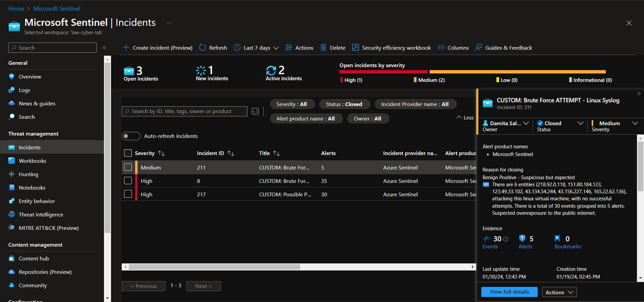644x302 pixels.
Task: Click the MITRE ATT&CK icon
Action: [12, 228]
